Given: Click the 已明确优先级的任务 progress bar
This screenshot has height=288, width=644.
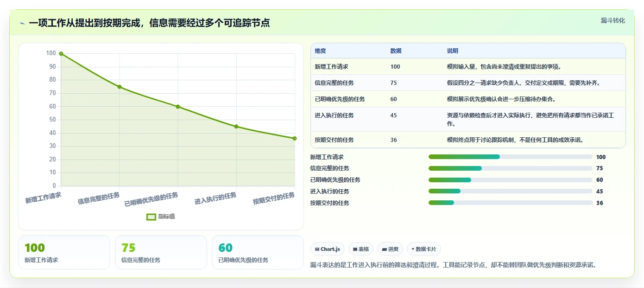Looking at the screenshot, I should [x=511, y=180].
